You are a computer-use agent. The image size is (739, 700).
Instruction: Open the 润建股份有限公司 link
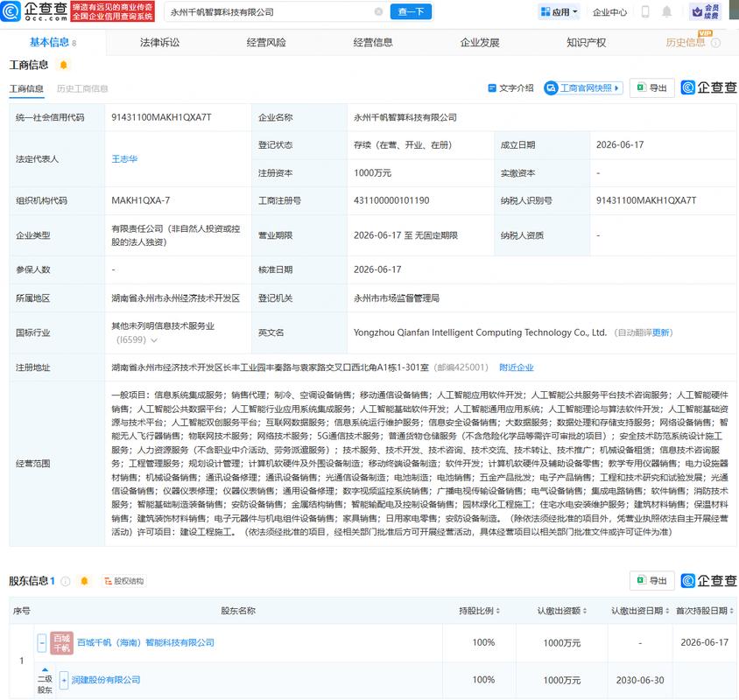coord(106,680)
